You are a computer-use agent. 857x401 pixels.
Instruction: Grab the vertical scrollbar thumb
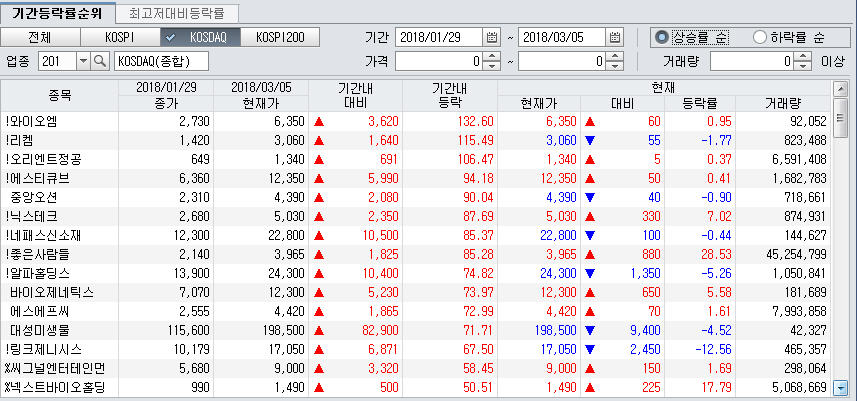[839, 117]
